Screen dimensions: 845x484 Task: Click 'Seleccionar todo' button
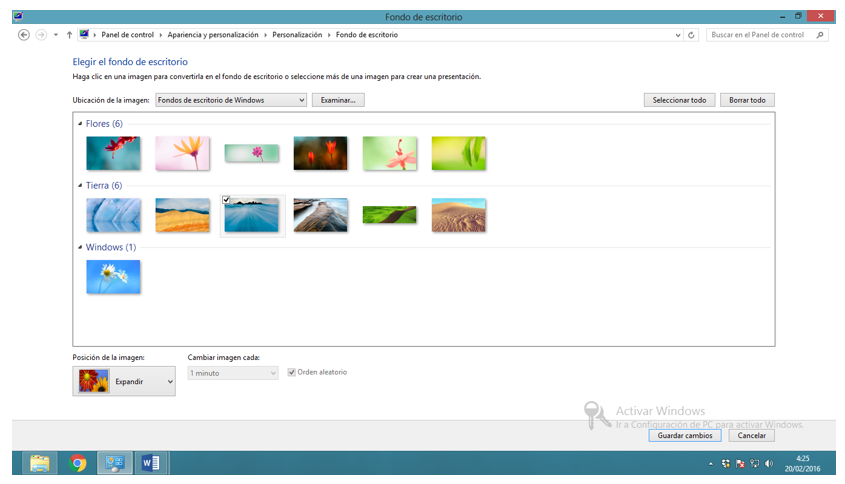(679, 100)
